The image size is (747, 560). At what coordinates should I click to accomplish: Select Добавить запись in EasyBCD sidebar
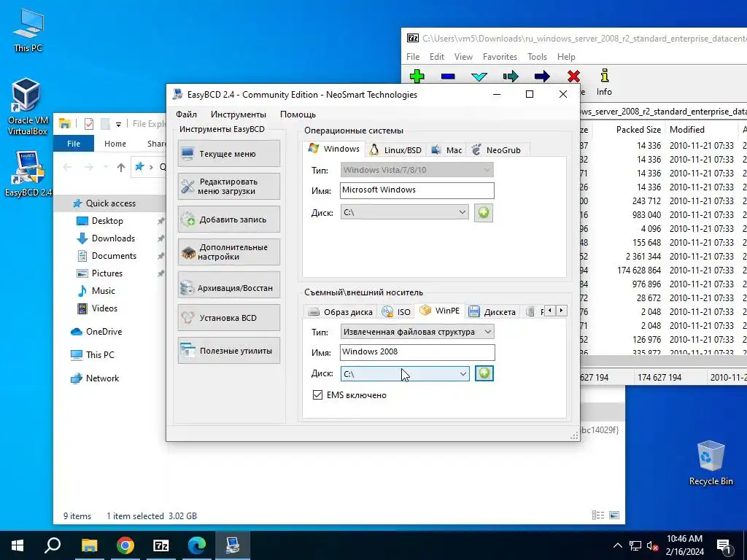click(228, 219)
